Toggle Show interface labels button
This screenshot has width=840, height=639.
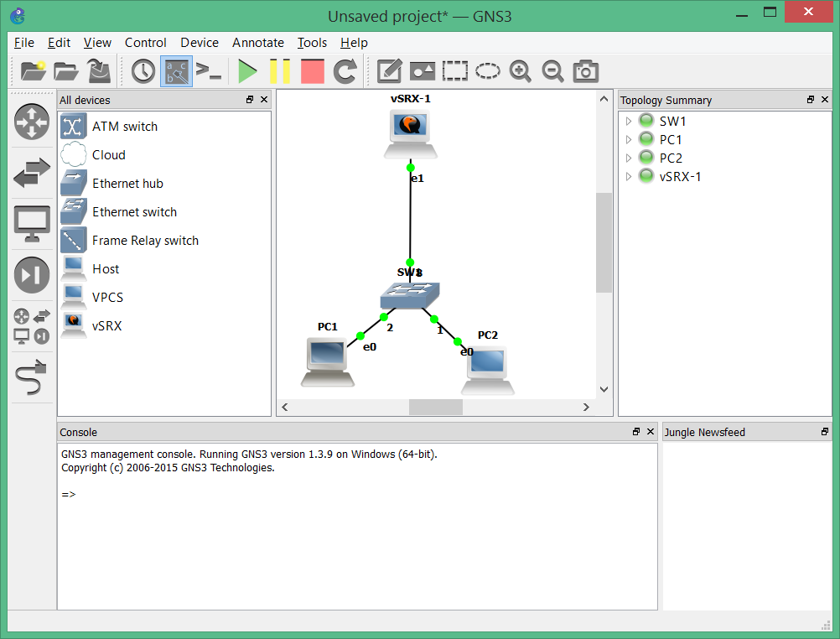tap(176, 70)
